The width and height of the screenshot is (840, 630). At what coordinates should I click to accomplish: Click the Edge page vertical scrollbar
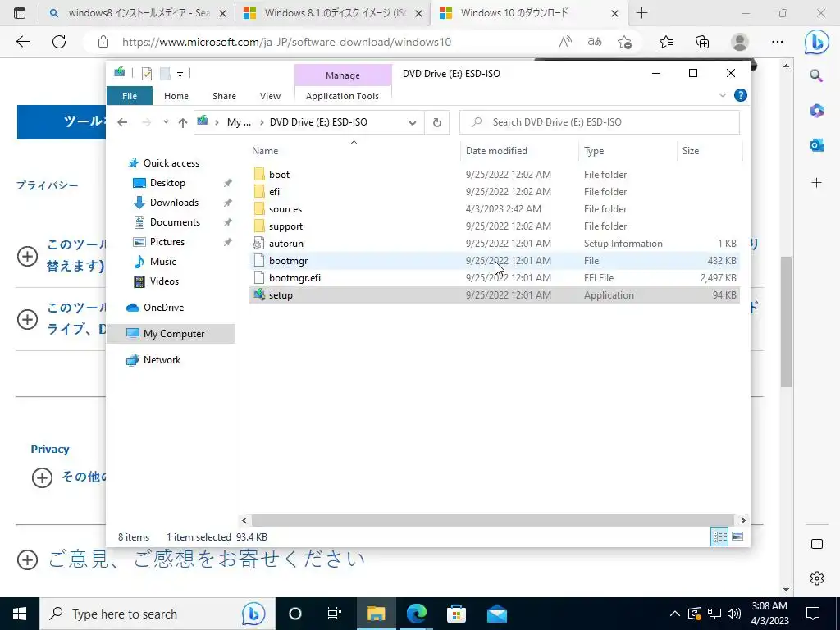pyautogui.click(x=785, y=322)
